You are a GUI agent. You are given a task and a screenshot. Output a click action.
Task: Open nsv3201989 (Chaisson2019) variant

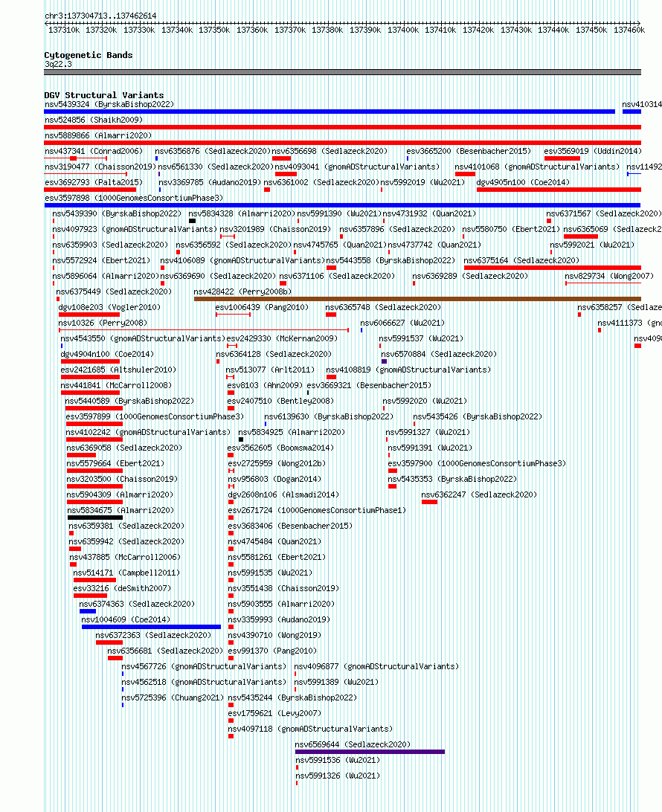[275, 229]
